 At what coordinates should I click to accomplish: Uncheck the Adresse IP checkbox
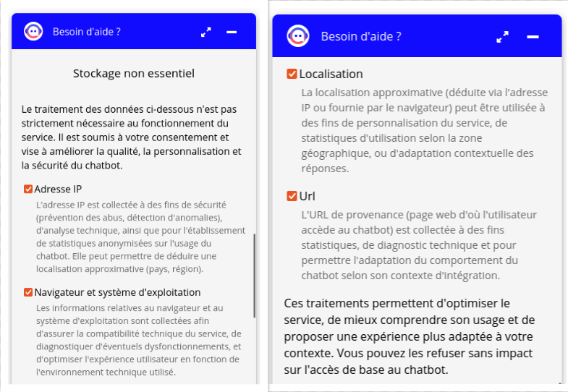pyautogui.click(x=29, y=189)
